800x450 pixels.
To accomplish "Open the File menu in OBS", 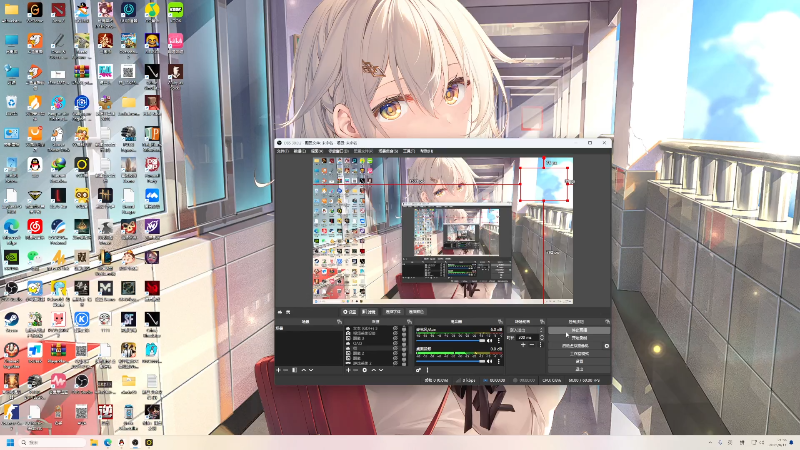I will click(282, 151).
